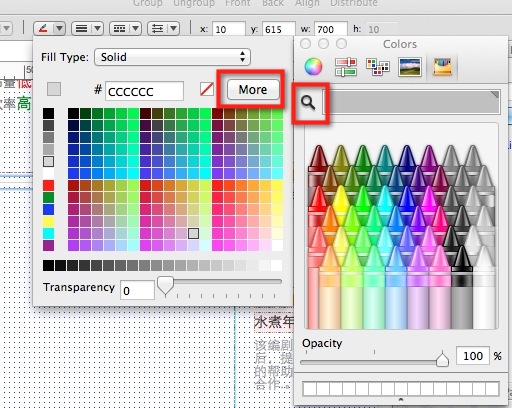The height and width of the screenshot is (408, 512).
Task: Click the line pattern dashes icon
Action: click(x=119, y=29)
